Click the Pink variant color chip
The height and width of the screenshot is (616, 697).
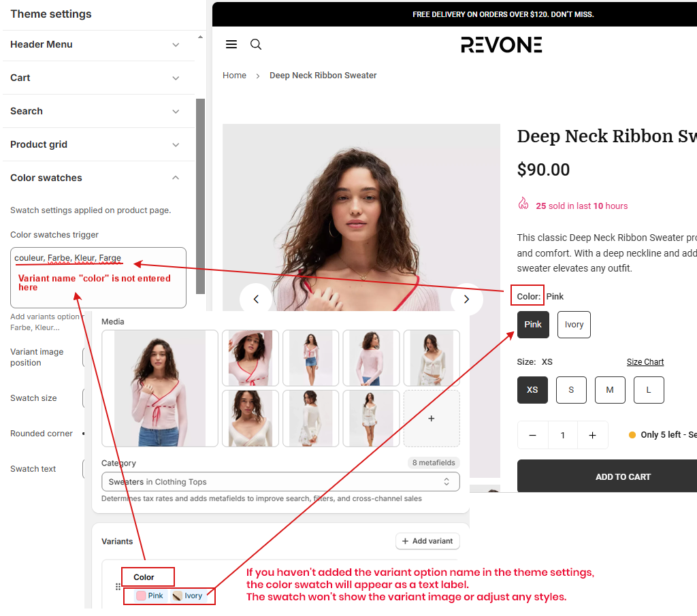click(150, 596)
